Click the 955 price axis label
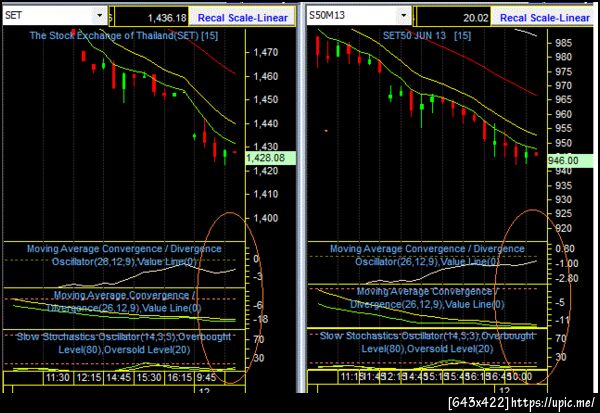This screenshot has height=413, width=600. click(564, 128)
